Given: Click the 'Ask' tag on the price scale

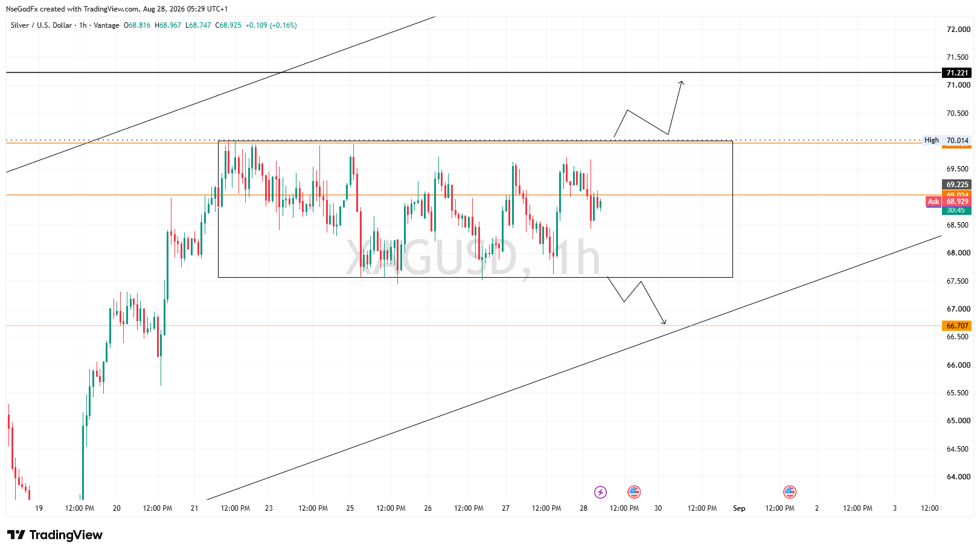Looking at the screenshot, I should click(934, 202).
